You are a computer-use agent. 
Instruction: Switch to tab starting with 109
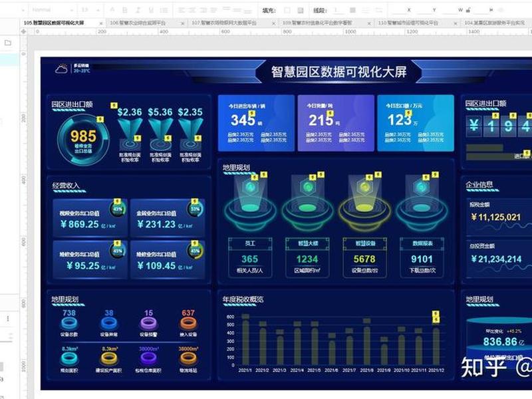pos(317,23)
